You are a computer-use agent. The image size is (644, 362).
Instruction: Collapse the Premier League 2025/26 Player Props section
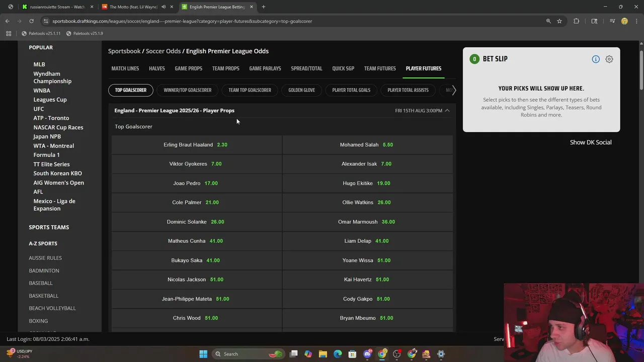(x=447, y=111)
